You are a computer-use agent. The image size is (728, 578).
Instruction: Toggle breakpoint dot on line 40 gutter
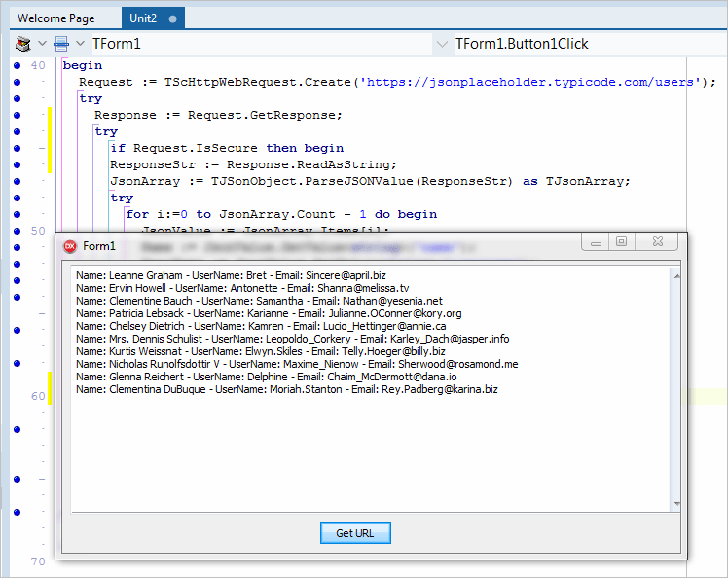18,65
